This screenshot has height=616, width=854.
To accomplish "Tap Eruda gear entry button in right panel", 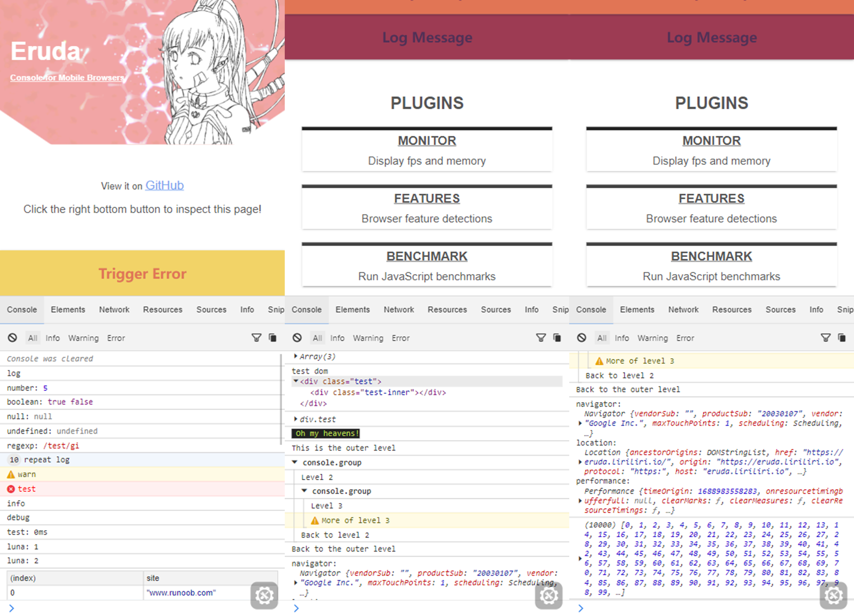I will (833, 595).
